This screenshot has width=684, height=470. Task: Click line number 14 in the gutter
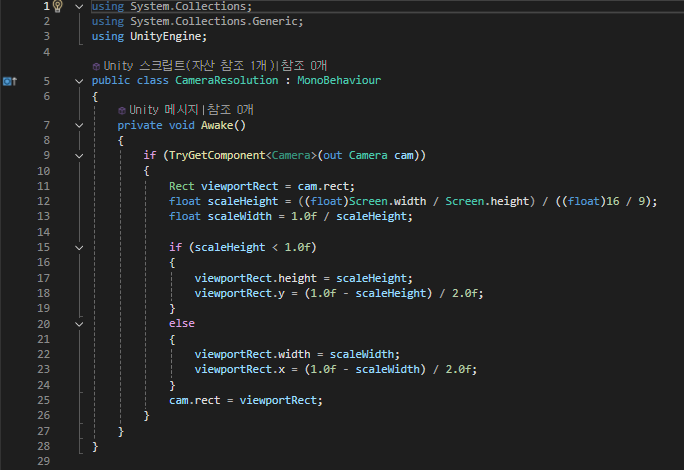[44, 232]
